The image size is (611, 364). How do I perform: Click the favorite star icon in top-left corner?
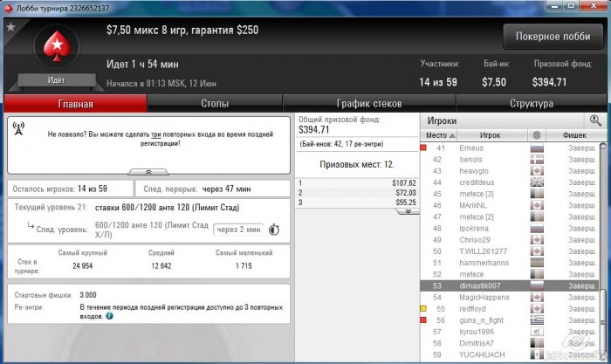coord(10,27)
